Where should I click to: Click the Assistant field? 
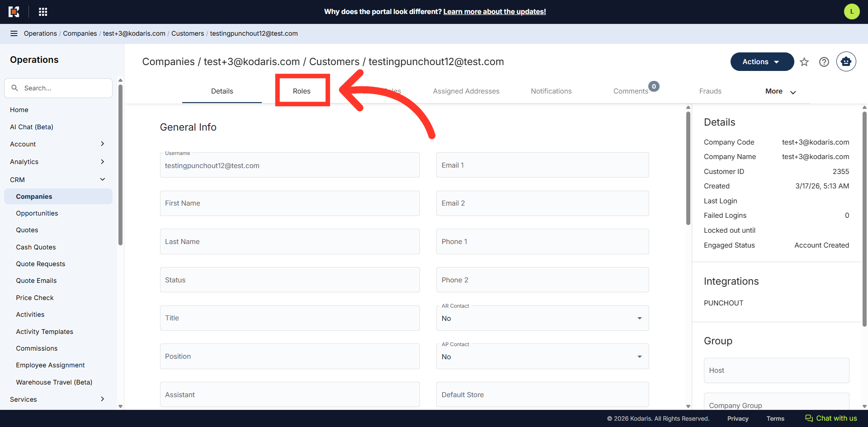tap(290, 394)
